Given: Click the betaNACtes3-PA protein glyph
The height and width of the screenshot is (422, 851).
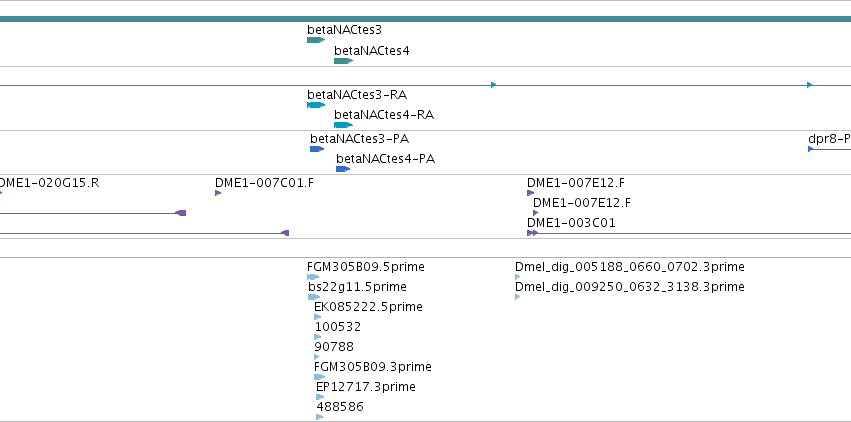Looking at the screenshot, I should coord(317,149).
